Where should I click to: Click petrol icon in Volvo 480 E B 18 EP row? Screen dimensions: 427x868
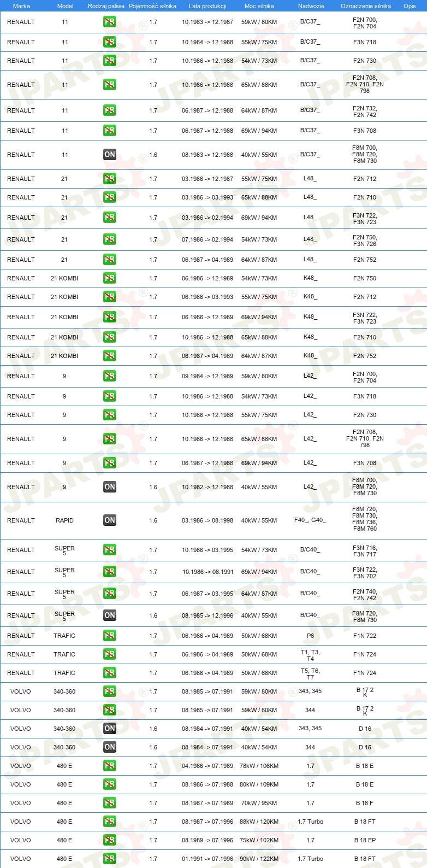[110, 840]
